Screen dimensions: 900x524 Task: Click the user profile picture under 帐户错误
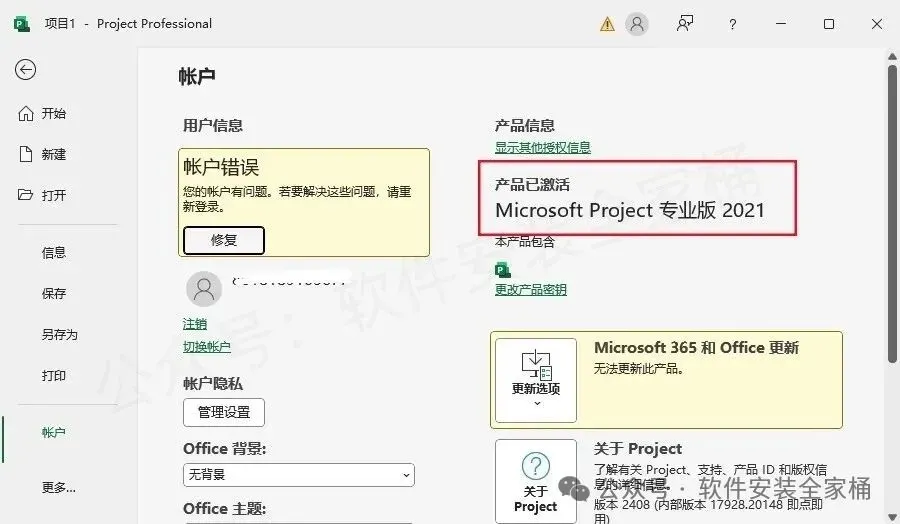pos(204,289)
